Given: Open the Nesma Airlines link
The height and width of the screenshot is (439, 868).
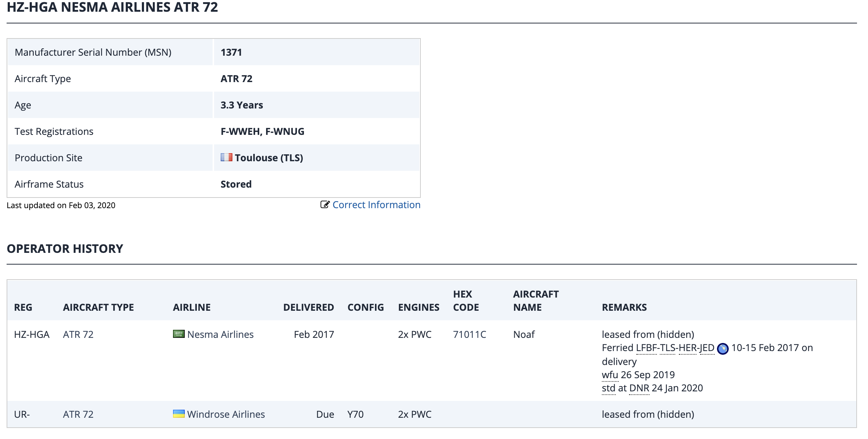Looking at the screenshot, I should (220, 335).
